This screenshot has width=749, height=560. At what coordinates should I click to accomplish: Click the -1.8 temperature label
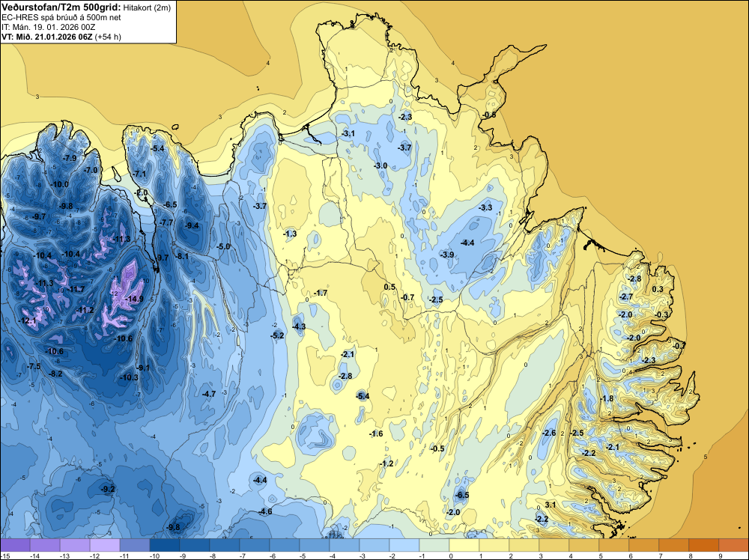[x=607, y=398]
